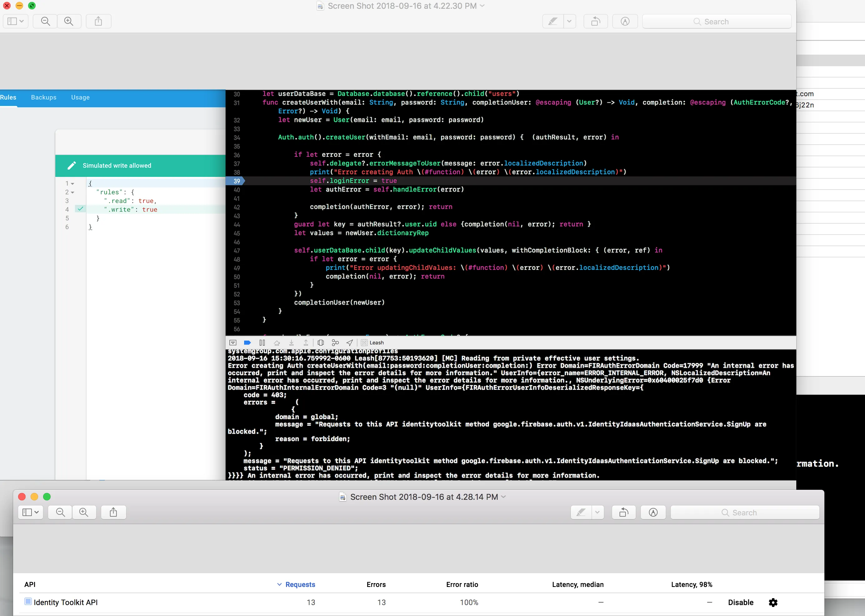The width and height of the screenshot is (865, 616).
Task: Click line 34 Auth.auth().createUser code
Action: tap(448, 137)
